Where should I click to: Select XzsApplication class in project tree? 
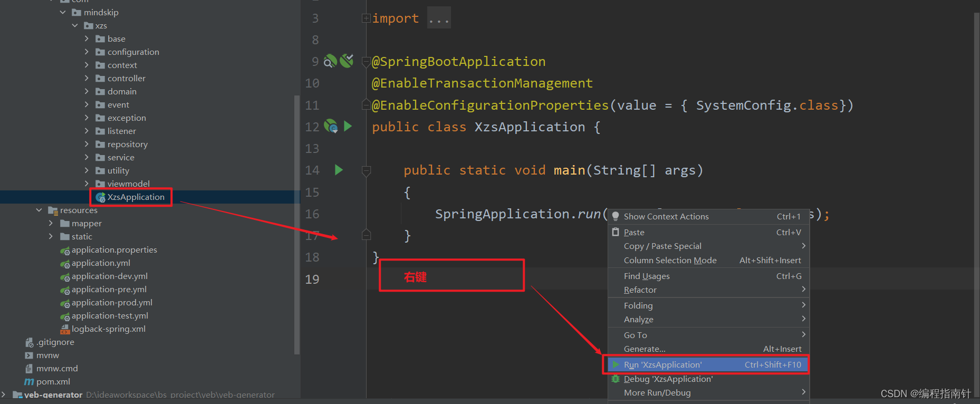pos(136,197)
